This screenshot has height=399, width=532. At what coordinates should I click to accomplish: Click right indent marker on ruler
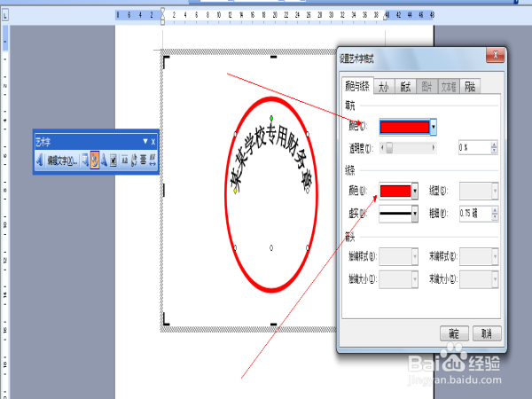pos(386,18)
